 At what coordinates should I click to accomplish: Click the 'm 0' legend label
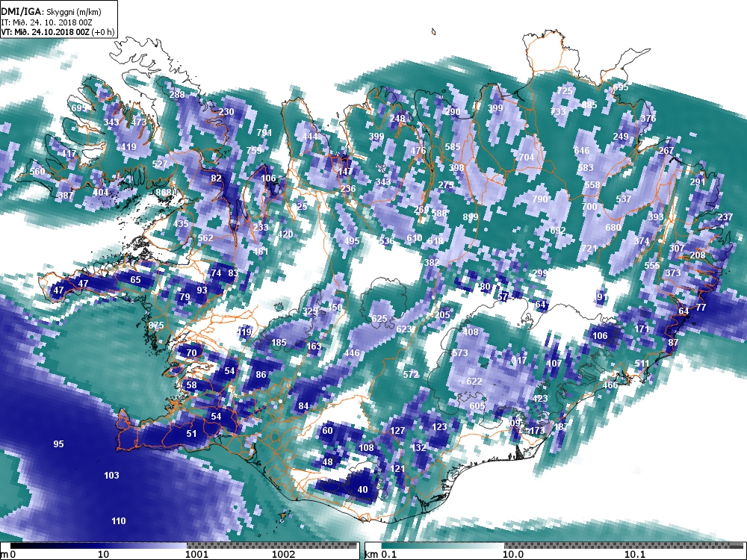(x=8, y=555)
